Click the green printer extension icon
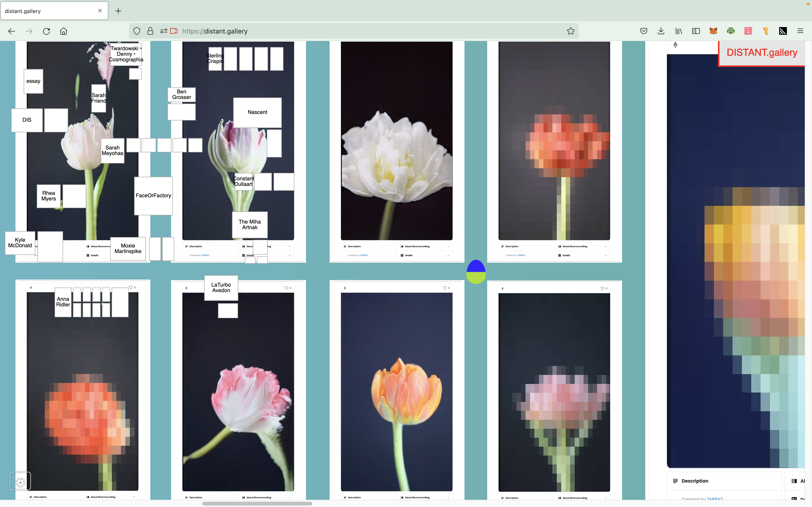 pyautogui.click(x=731, y=31)
